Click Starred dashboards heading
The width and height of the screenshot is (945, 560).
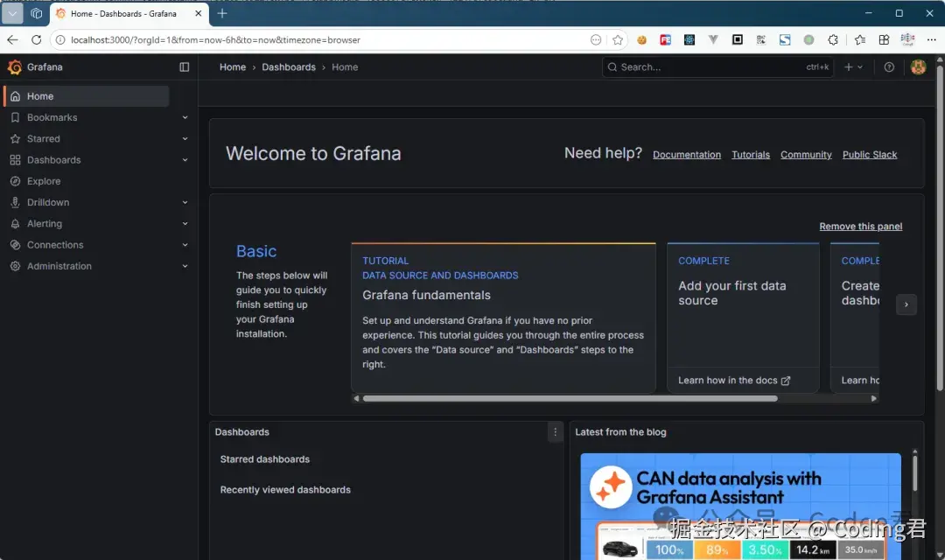point(264,459)
